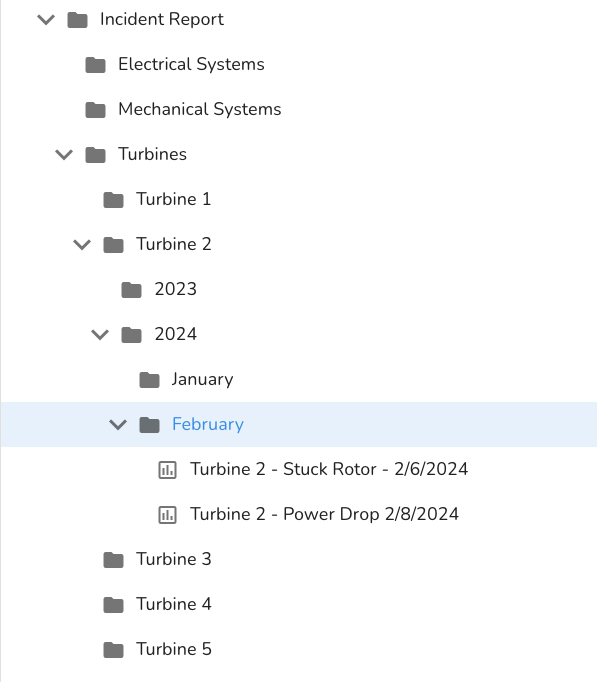Click the January folder icon
Image resolution: width=597 pixels, height=682 pixels.
click(x=150, y=380)
